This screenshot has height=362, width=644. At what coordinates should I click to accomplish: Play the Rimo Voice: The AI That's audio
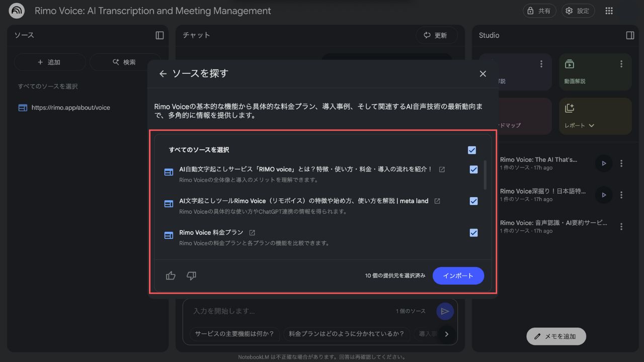pos(603,163)
